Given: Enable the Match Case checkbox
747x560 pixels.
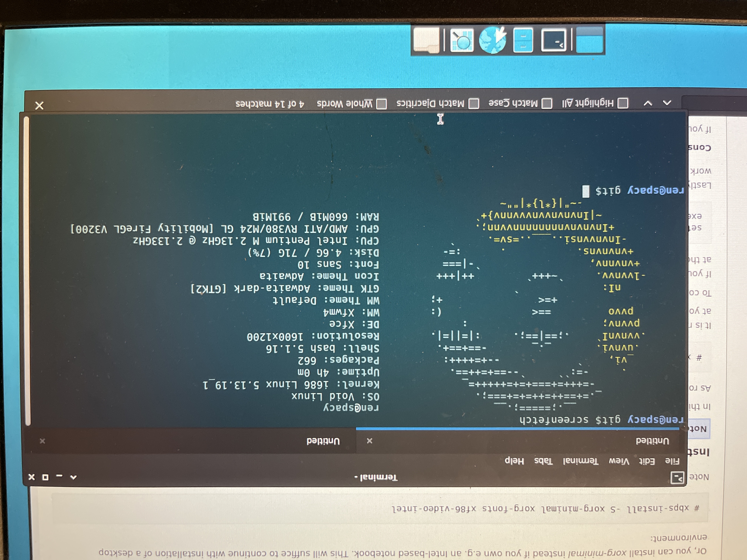Looking at the screenshot, I should 547,103.
